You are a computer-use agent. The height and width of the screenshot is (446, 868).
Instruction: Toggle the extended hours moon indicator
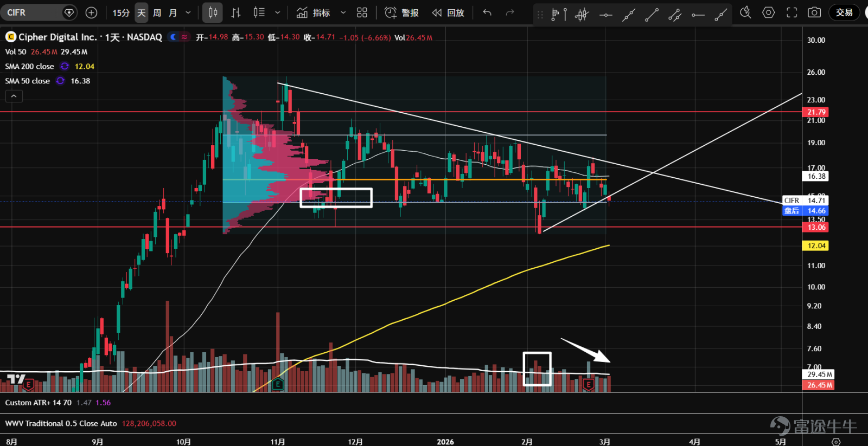coord(173,37)
